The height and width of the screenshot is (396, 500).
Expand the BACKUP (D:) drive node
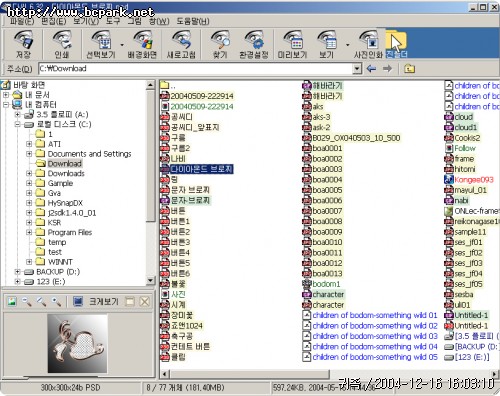17,272
